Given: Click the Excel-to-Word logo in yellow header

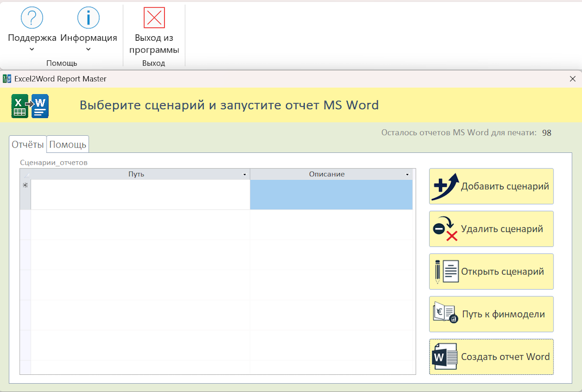Looking at the screenshot, I should 30,106.
